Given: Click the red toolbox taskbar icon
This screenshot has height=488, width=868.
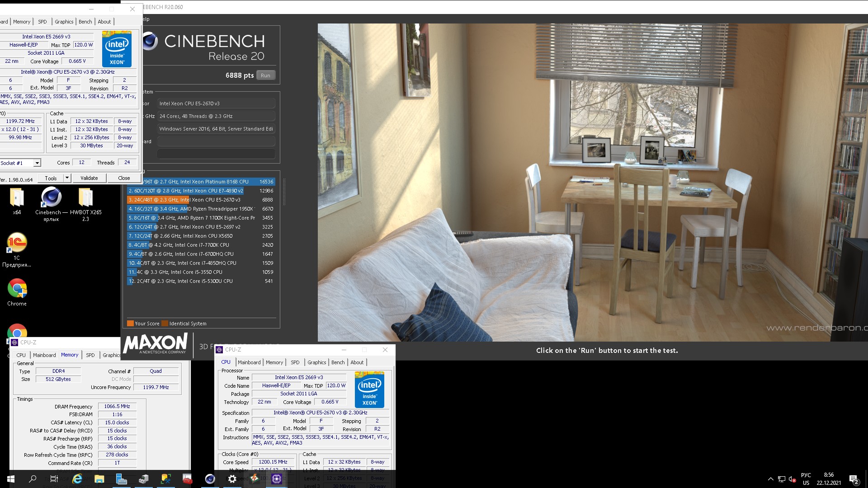Looking at the screenshot, I should tap(188, 479).
